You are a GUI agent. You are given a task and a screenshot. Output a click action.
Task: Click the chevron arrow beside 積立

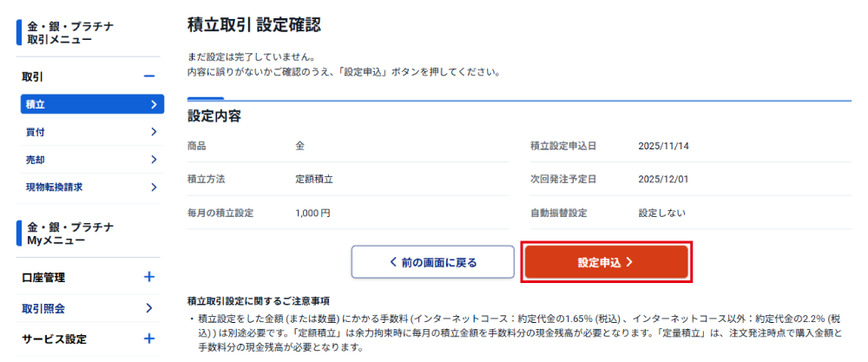[x=153, y=104]
